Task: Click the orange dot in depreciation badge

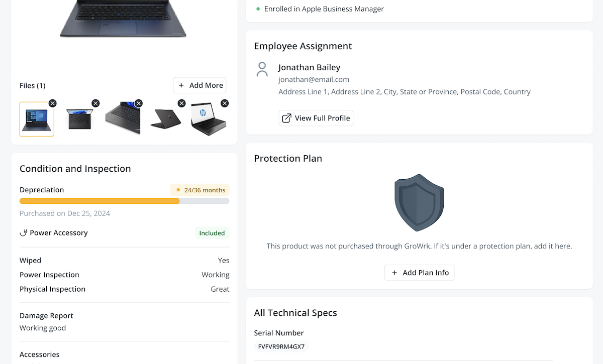Action: 178,190
